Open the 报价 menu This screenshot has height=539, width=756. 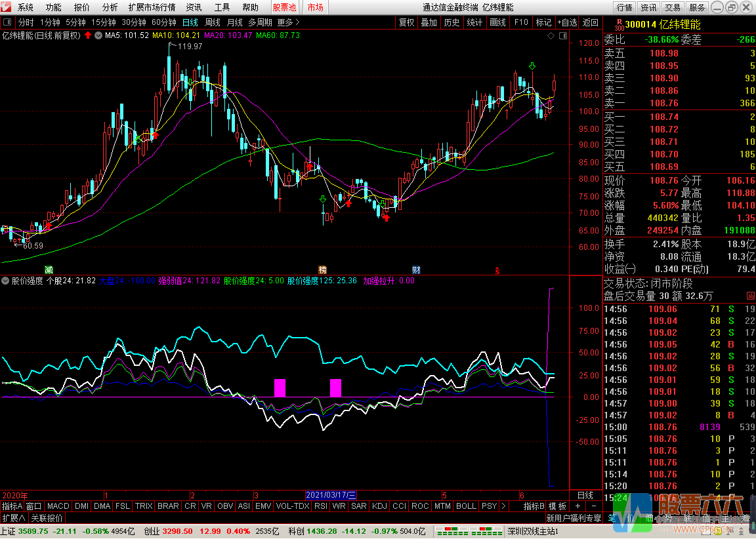[x=81, y=7]
